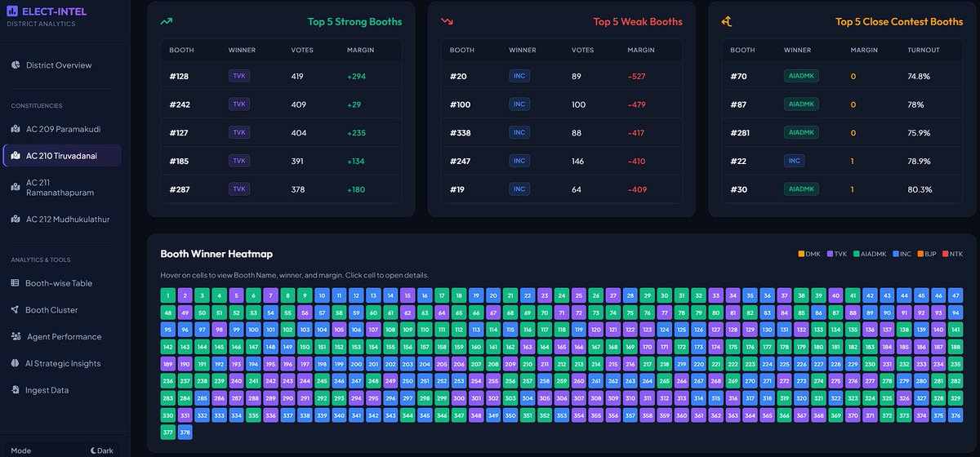Click the Booth Winner Heatmap heading
This screenshot has height=457, width=980.
(216, 255)
